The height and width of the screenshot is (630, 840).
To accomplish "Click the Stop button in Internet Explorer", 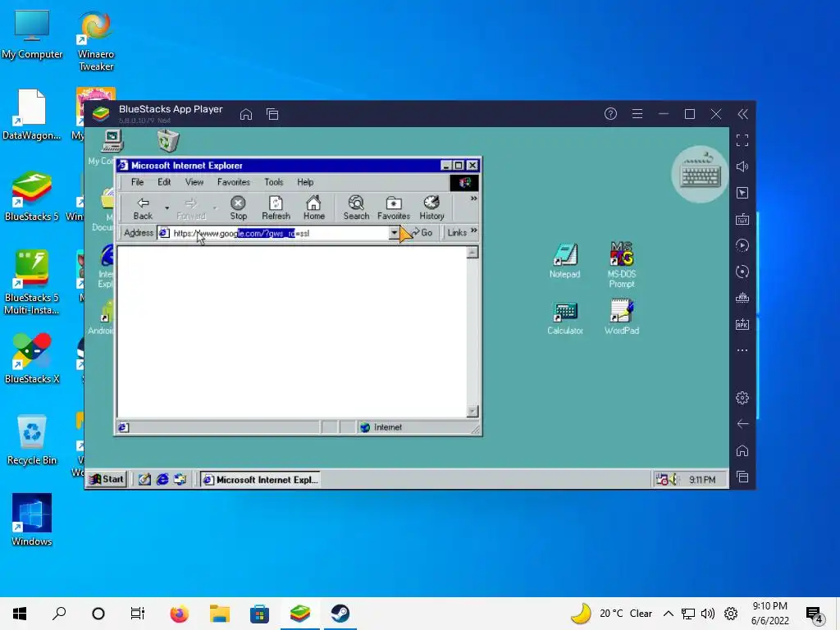I will pyautogui.click(x=239, y=208).
